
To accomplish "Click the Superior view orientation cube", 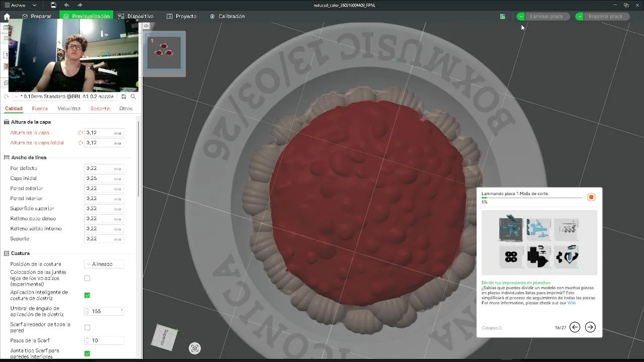I will pyautogui.click(x=166, y=338).
